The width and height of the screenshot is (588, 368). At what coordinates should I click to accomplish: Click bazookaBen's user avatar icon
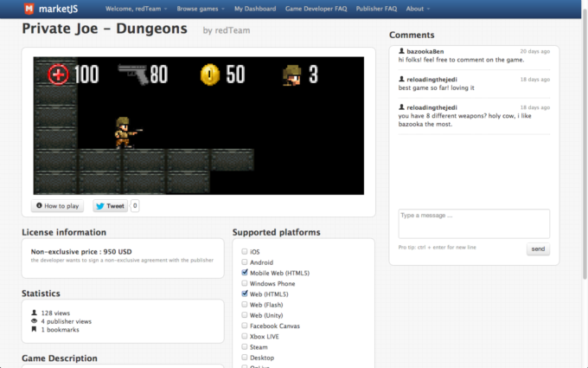pos(401,51)
